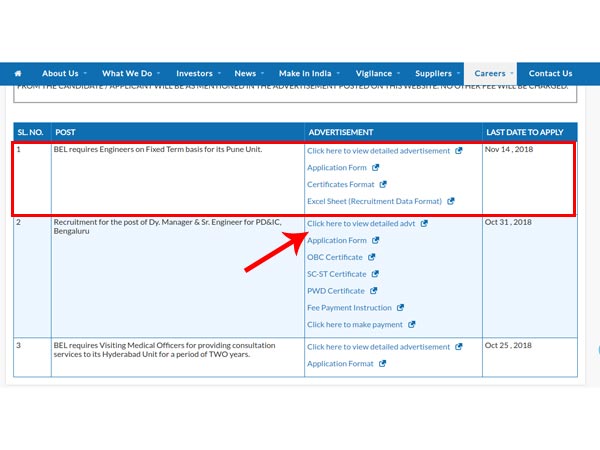View detailed advertisement for Visiting Medical Officers
Screen dimensions: 600x450
(378, 347)
